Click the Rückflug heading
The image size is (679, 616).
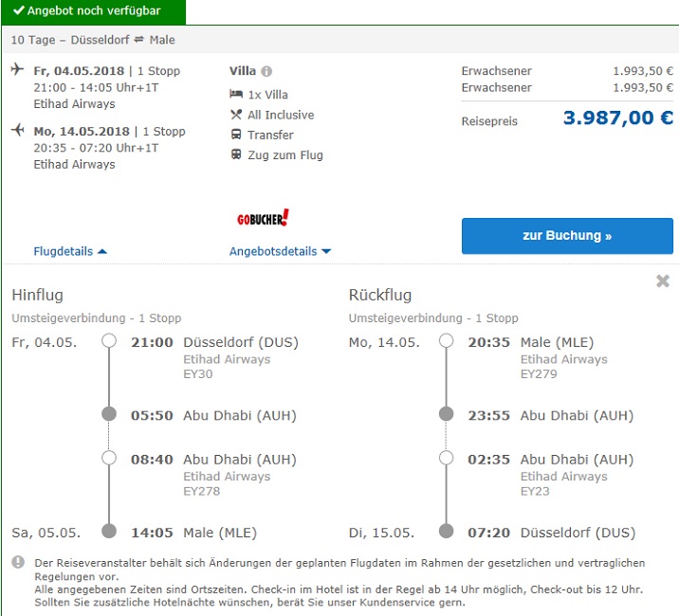coord(380,295)
